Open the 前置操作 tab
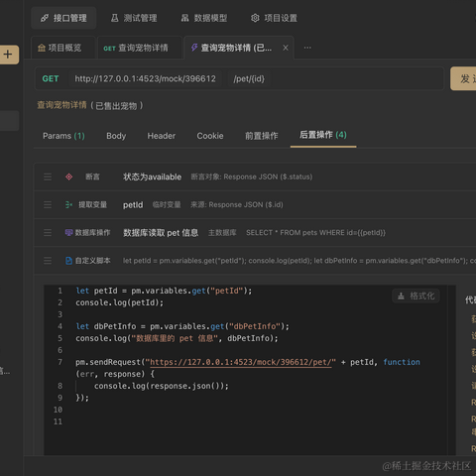The width and height of the screenshot is (476, 476). click(x=262, y=136)
